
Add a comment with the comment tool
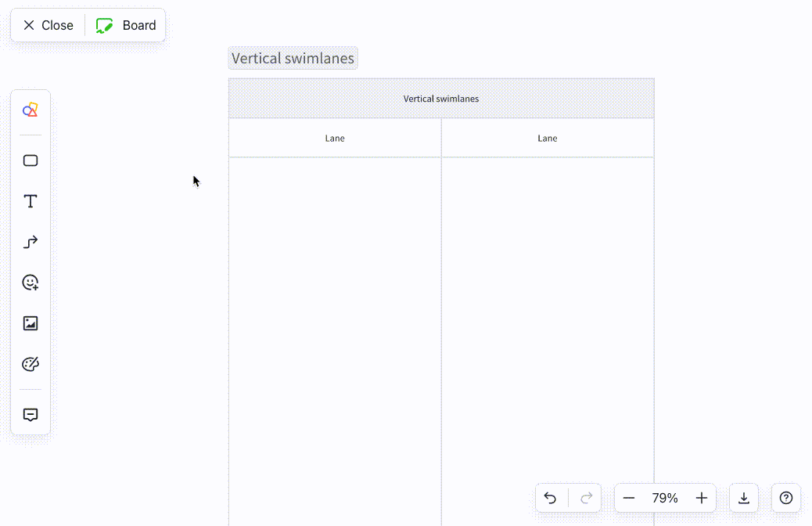coord(30,414)
